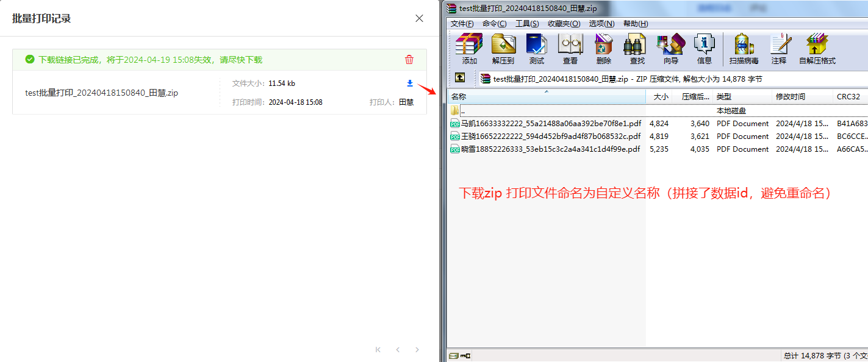Click the Test (测试) archive icon

(536, 49)
